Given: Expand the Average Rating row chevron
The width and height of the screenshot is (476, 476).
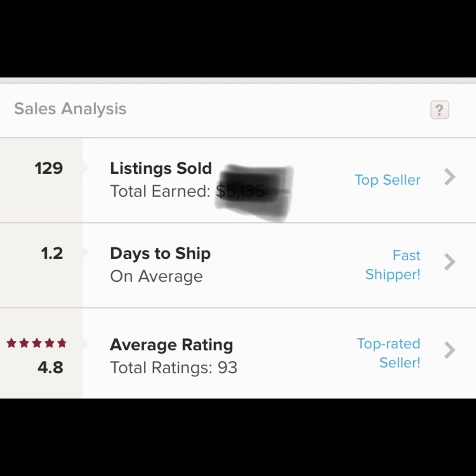Looking at the screenshot, I should point(450,350).
